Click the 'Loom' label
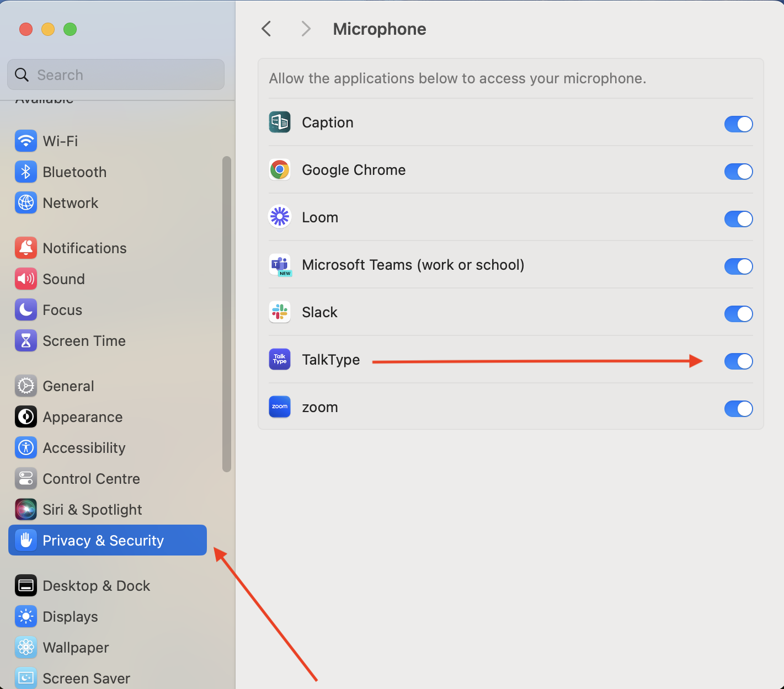This screenshot has height=689, width=784. (320, 217)
